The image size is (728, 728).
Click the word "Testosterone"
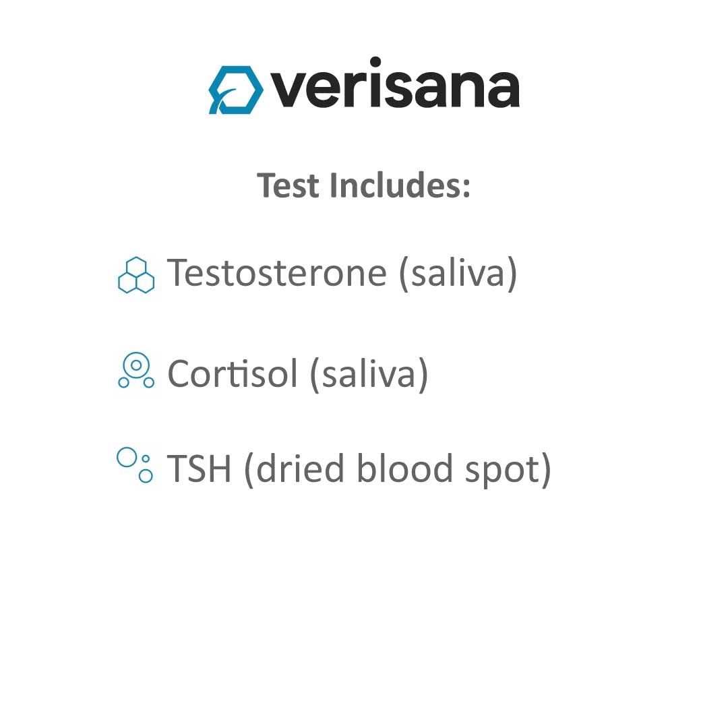(x=277, y=273)
